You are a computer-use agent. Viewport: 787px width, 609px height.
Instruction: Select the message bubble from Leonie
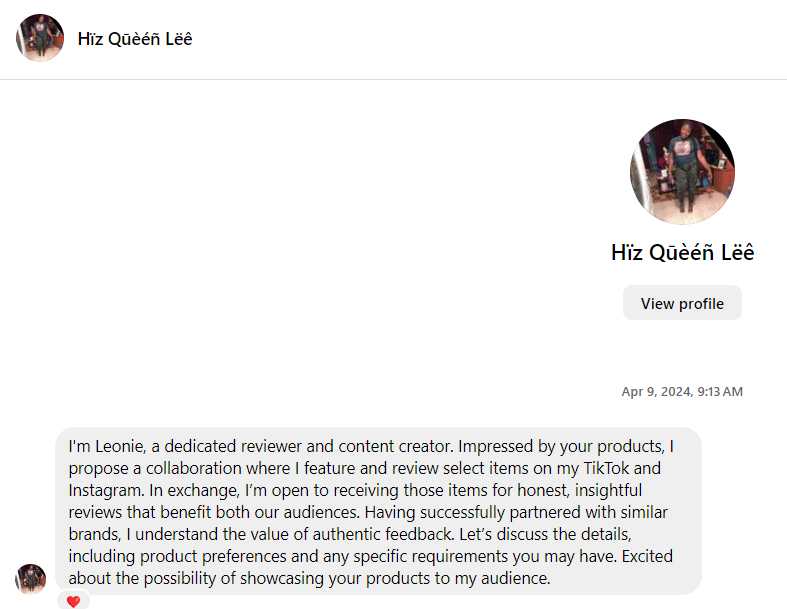378,511
